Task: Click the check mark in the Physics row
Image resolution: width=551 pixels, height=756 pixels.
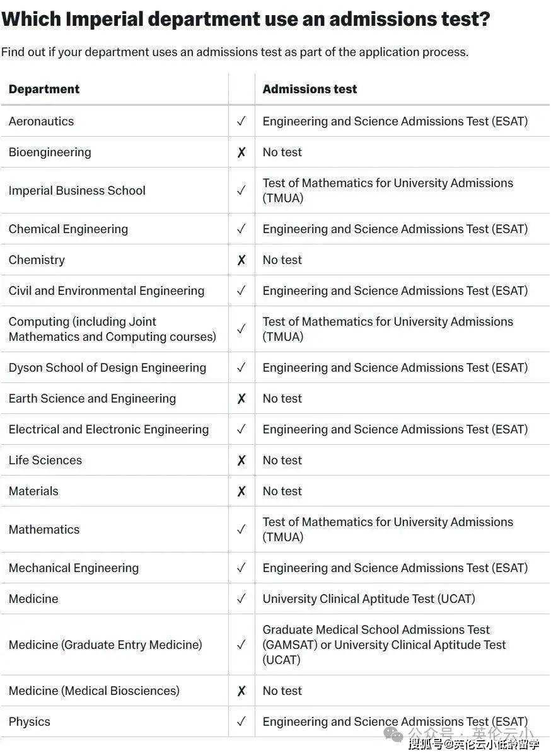Action: (x=241, y=721)
